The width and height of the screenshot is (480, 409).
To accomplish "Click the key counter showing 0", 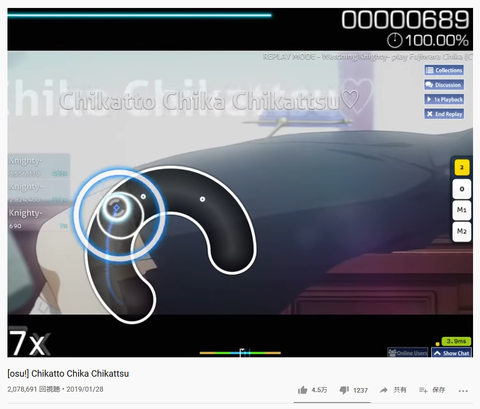I will pos(462,189).
